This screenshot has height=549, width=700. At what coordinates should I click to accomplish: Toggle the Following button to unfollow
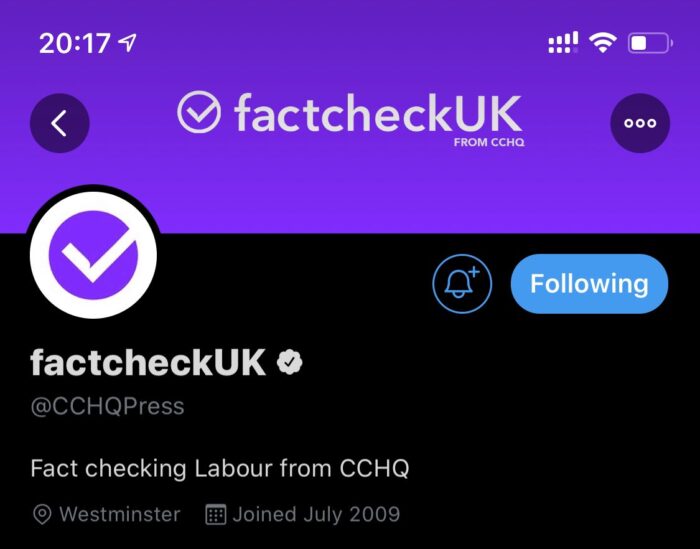click(x=589, y=283)
